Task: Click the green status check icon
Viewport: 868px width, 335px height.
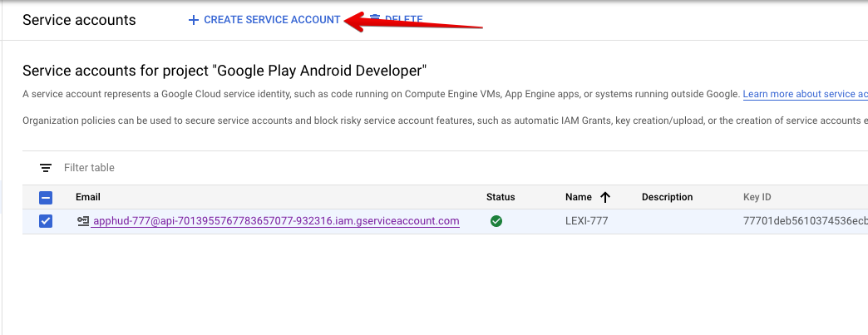Action: [496, 221]
